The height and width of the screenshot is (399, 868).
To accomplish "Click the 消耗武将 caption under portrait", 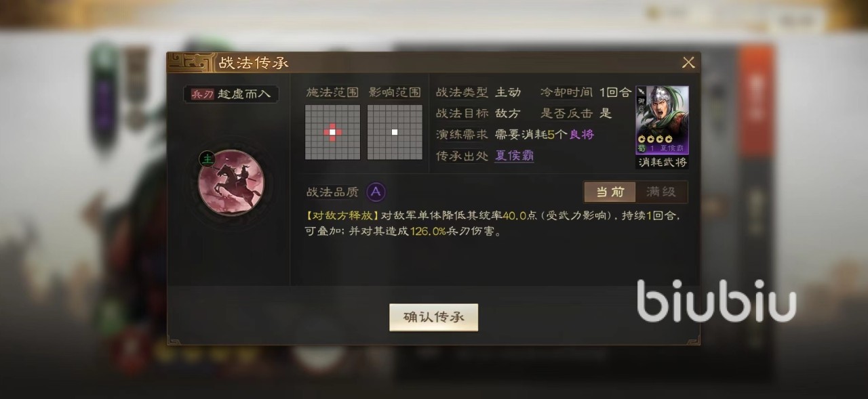I will (663, 163).
